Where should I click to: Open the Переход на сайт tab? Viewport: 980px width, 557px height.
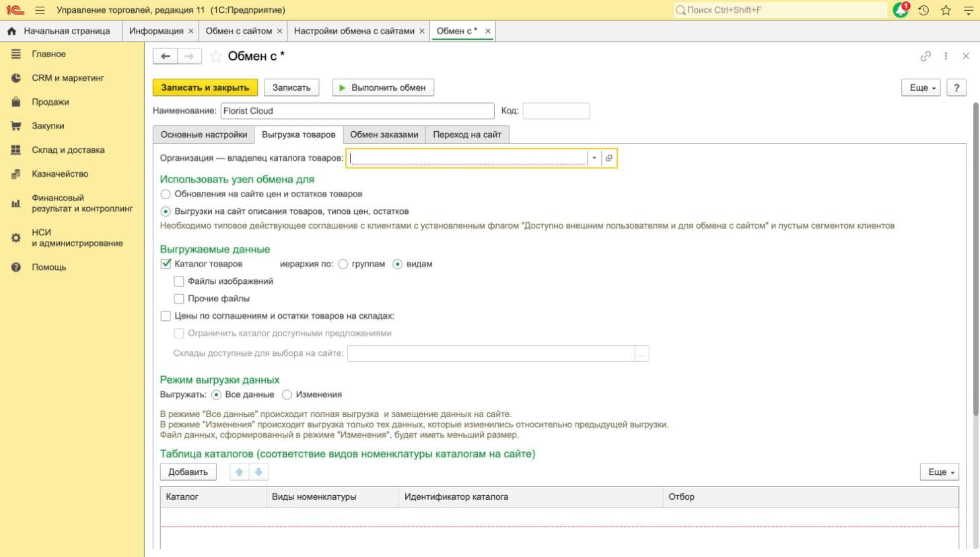tap(467, 135)
